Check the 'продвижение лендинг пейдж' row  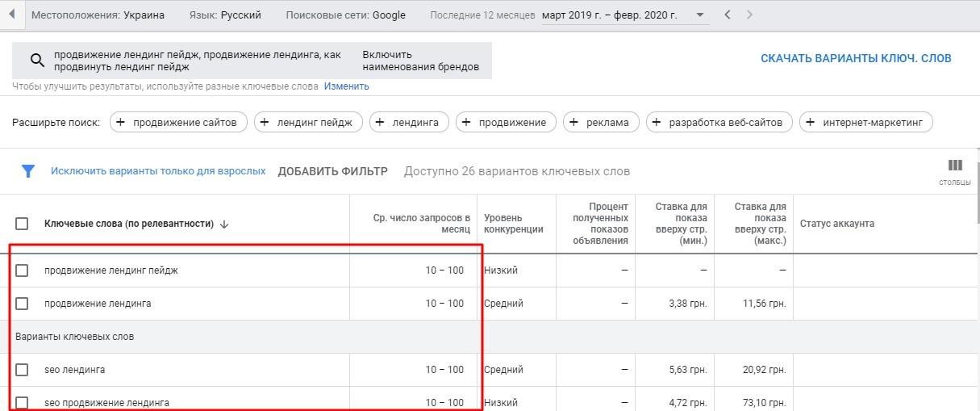tap(22, 271)
